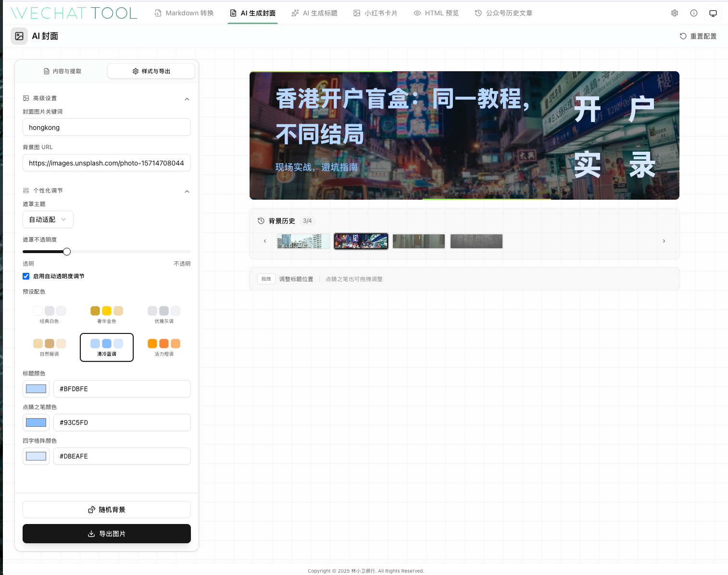Open the Markdown 转换 tab

click(184, 13)
